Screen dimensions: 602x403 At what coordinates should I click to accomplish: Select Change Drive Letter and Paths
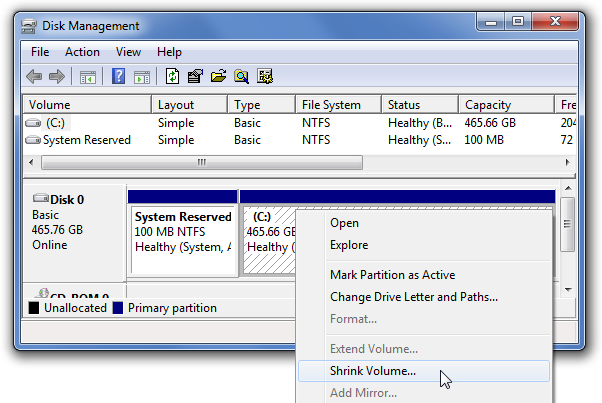[x=414, y=297]
